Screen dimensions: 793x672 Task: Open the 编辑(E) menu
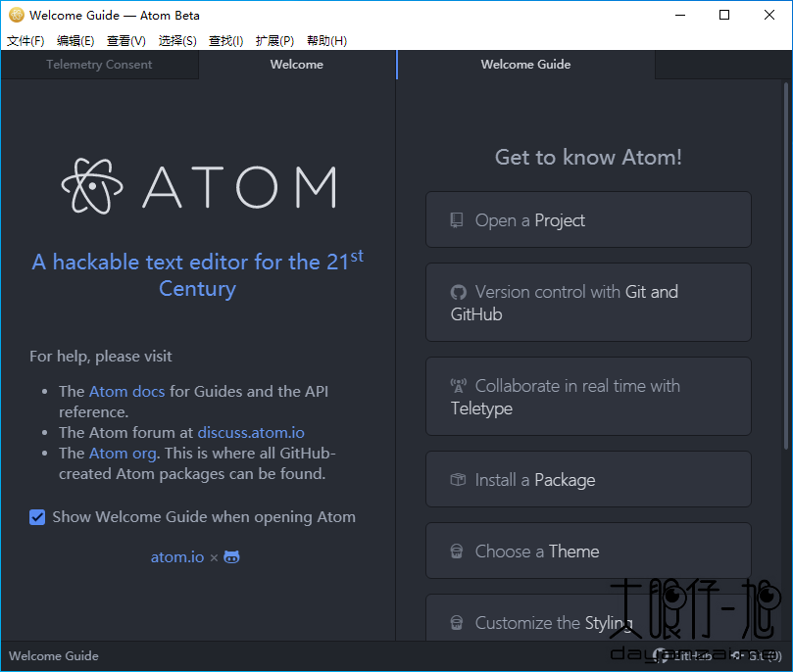[75, 41]
